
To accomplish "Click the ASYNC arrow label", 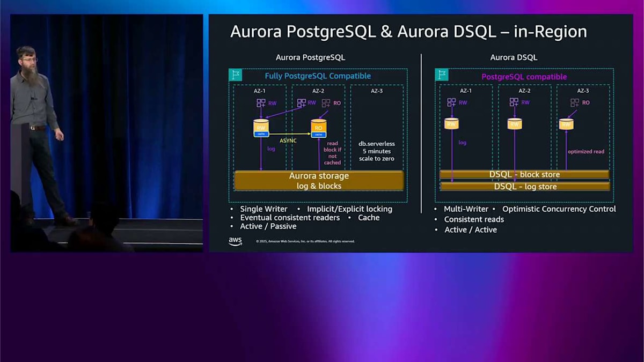I will (x=288, y=141).
